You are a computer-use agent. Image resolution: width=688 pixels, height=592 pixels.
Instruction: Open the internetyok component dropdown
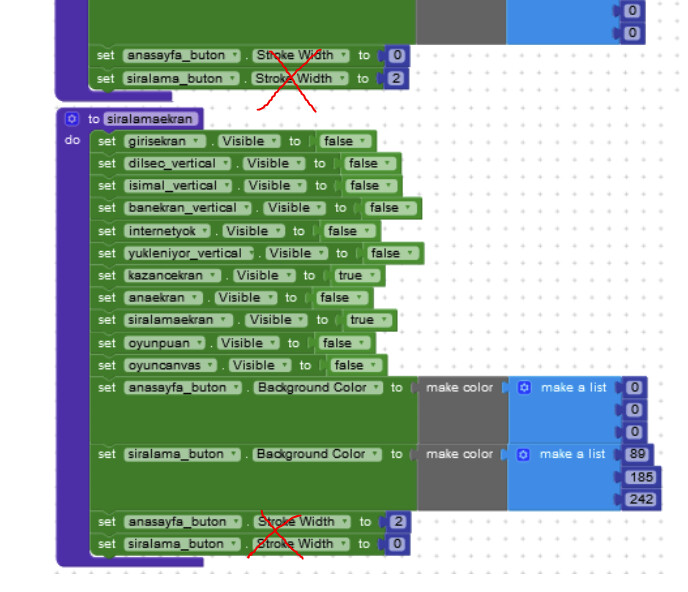point(168,231)
